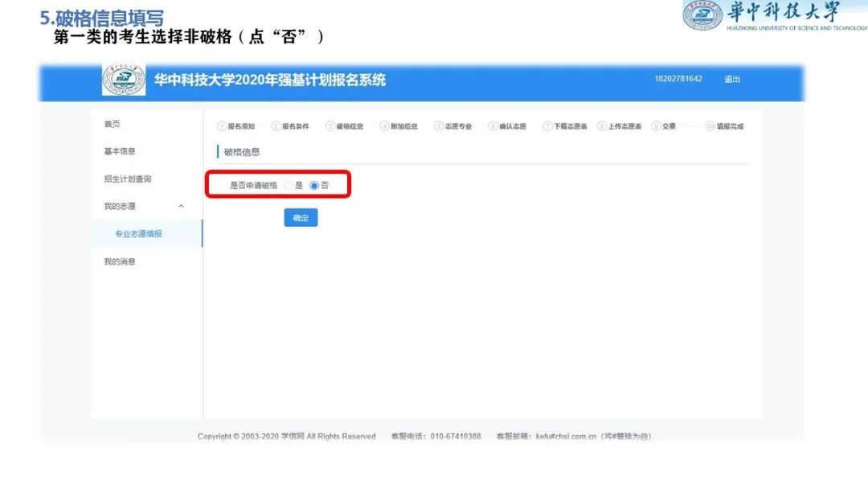The width and height of the screenshot is (868, 489).
Task: Click the university seal logo in blue header
Action: 124,79
